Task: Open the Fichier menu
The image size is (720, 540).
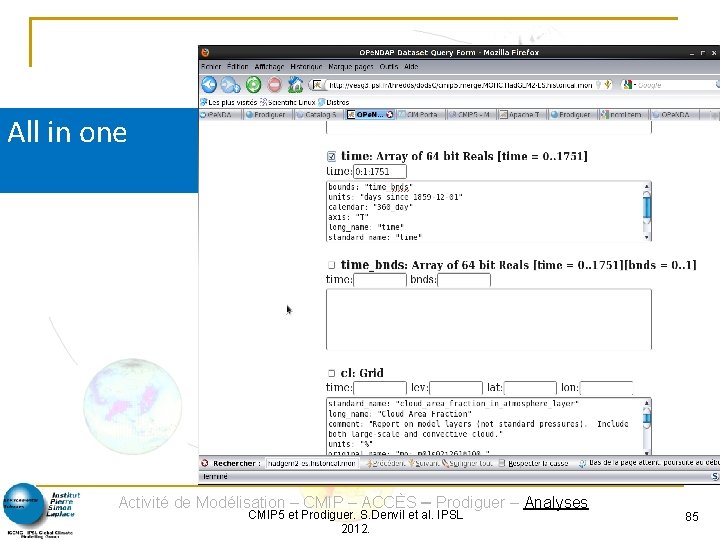Action: click(211, 67)
